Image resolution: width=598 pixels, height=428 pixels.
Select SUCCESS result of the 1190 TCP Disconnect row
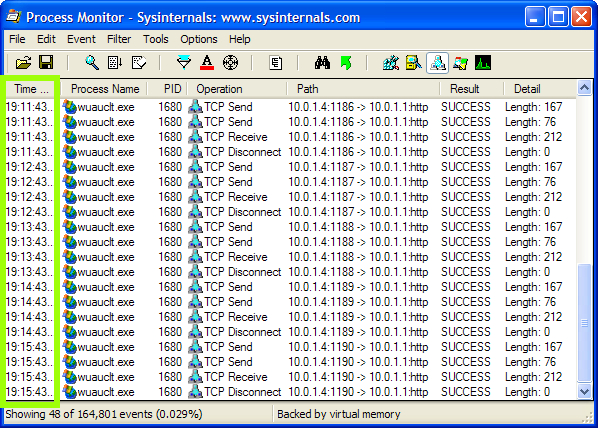point(466,392)
